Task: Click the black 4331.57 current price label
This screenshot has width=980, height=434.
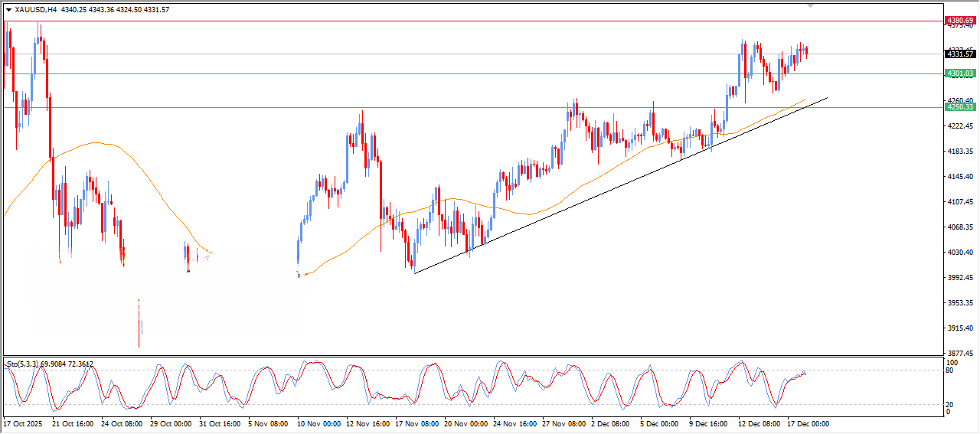Action: click(960, 54)
